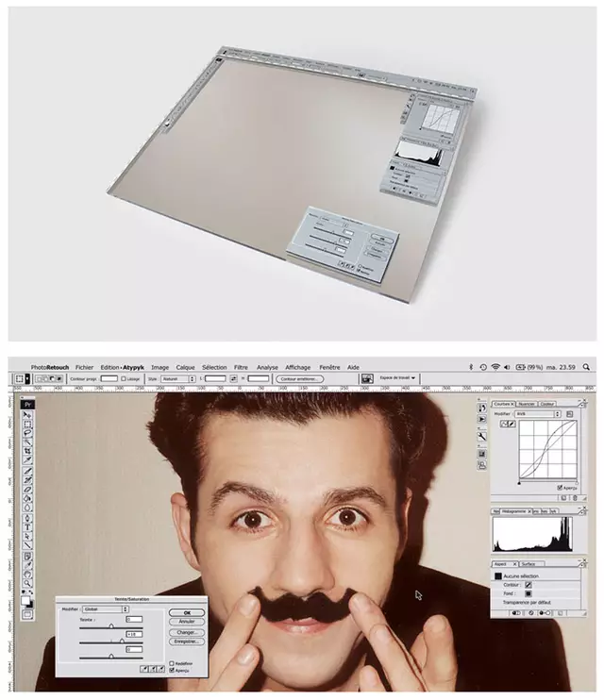This screenshot has width=604, height=700.
Task: Open the Filtre menu
Action: click(241, 367)
